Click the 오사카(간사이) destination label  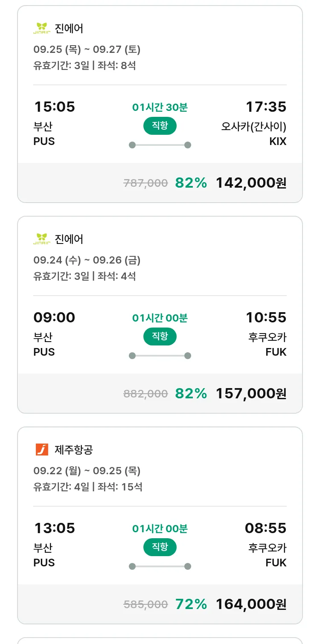pyautogui.click(x=253, y=127)
